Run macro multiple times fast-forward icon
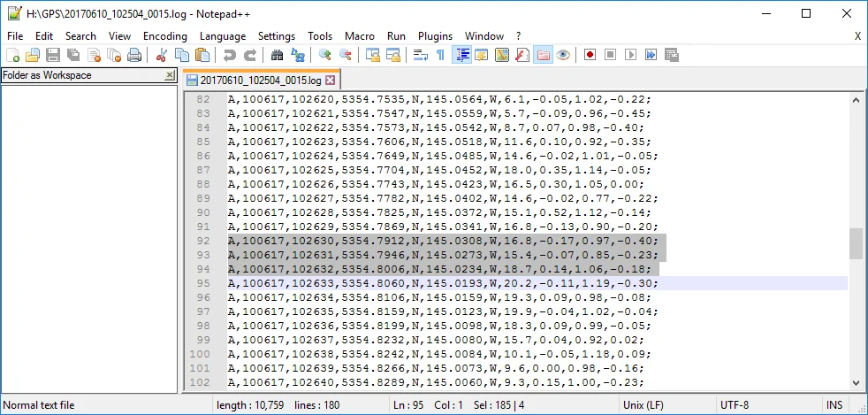 (651, 55)
